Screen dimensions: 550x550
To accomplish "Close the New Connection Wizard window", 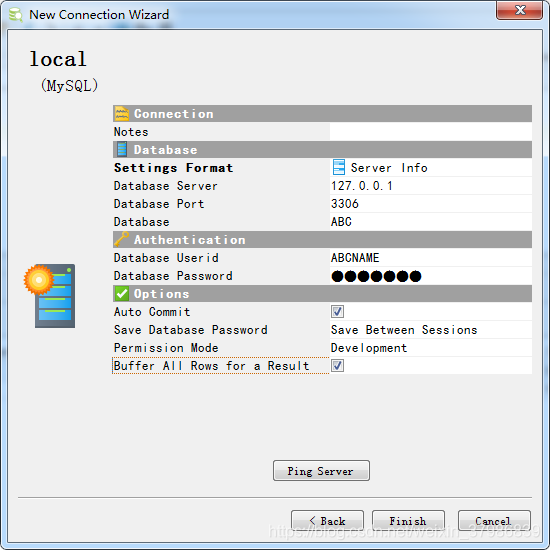I will pyautogui.click(x=519, y=10).
